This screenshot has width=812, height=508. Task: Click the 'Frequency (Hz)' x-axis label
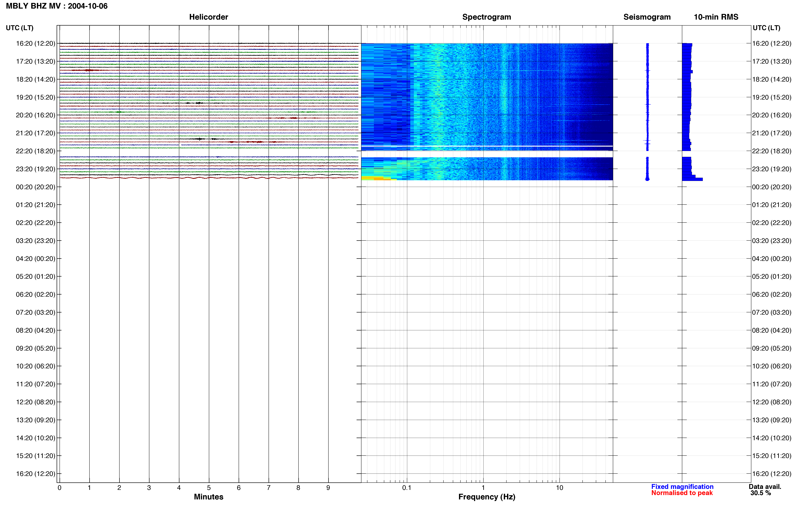[487, 497]
